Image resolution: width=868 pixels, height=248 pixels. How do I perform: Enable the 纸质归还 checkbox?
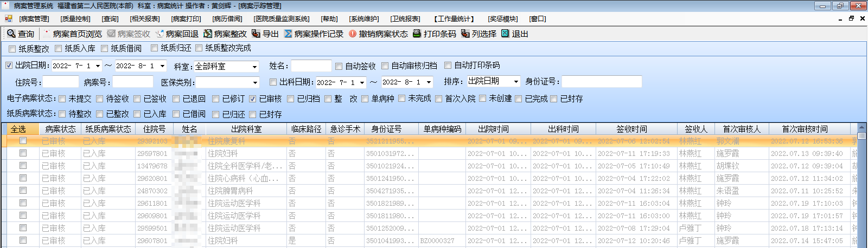tap(154, 48)
